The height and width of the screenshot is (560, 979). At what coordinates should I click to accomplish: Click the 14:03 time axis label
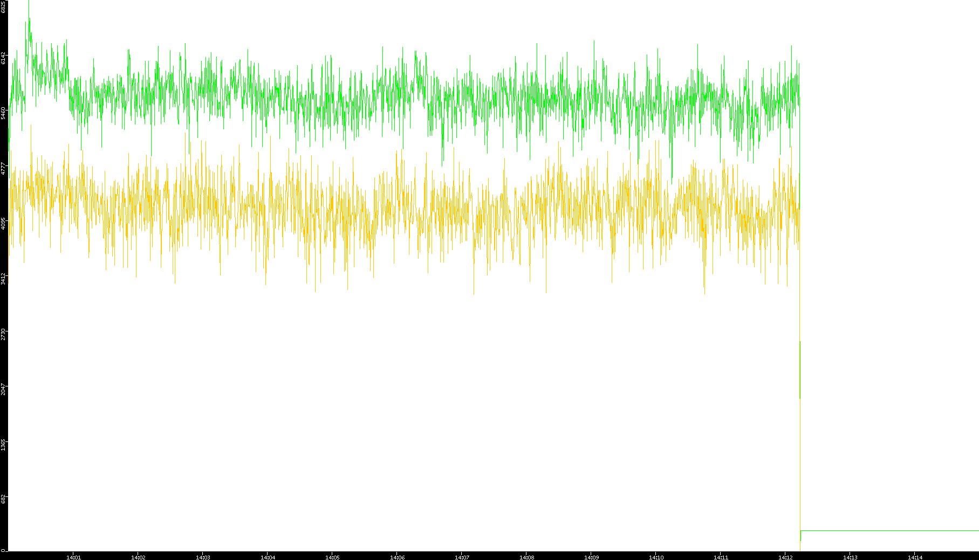[x=203, y=557]
